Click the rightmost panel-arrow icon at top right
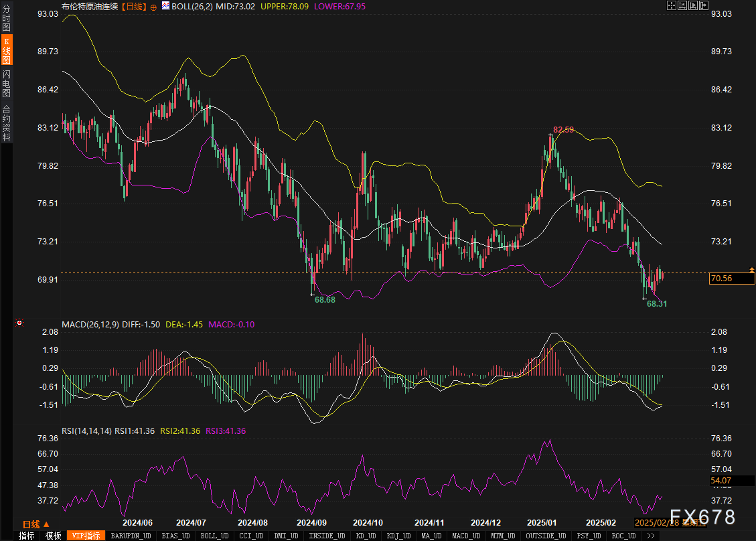The height and width of the screenshot is (541, 756). (x=704, y=5)
